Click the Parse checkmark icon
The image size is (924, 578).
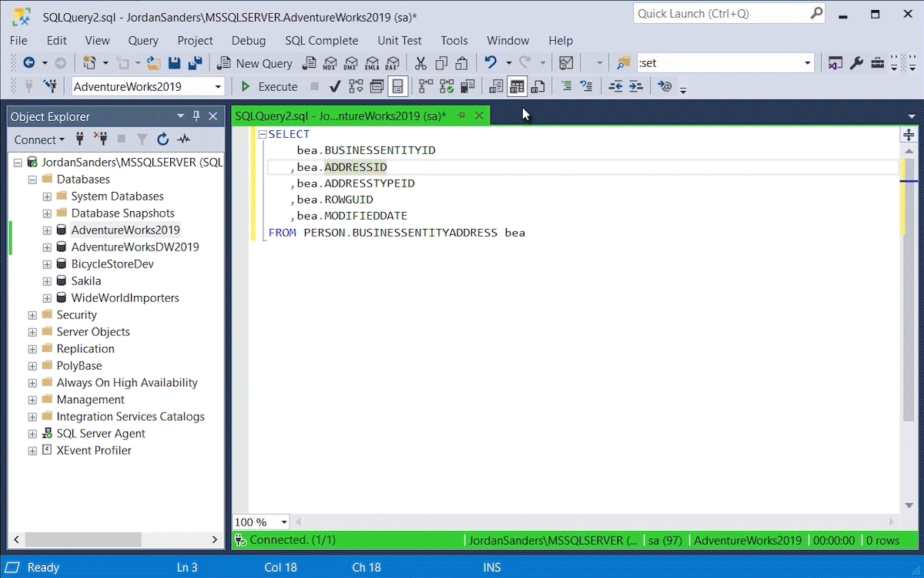point(335,86)
